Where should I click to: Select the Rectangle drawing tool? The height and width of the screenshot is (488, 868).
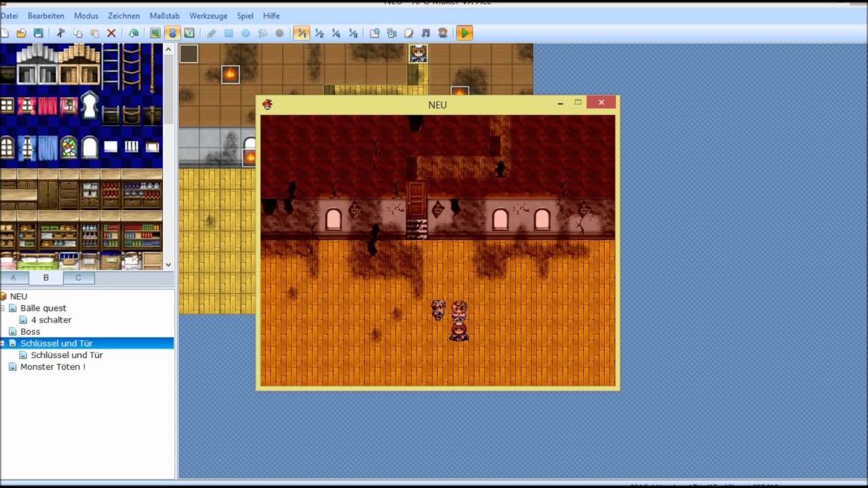(x=229, y=33)
